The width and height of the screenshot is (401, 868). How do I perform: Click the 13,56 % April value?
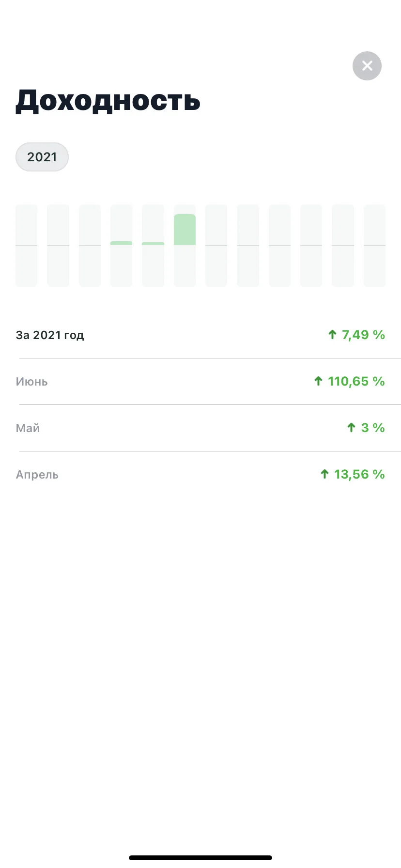click(359, 474)
